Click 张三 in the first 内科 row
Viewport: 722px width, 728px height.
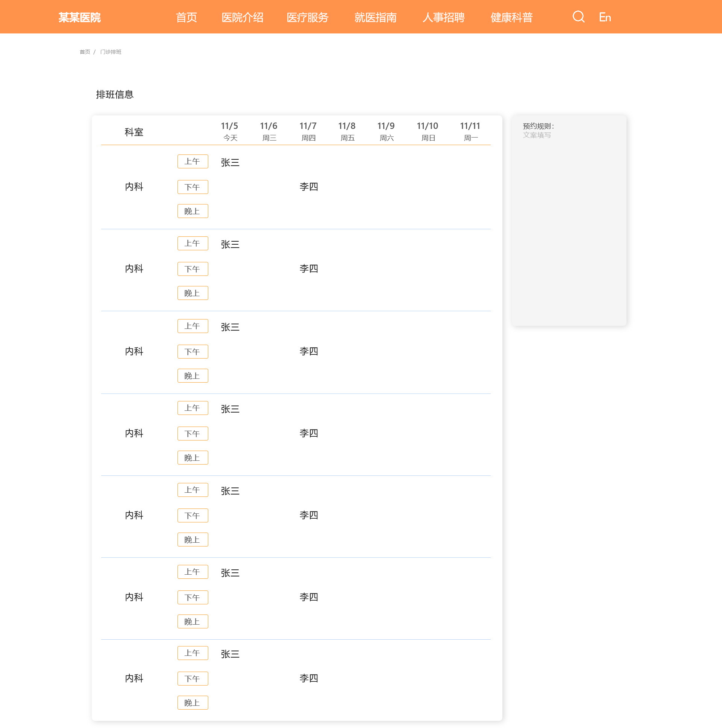230,163
